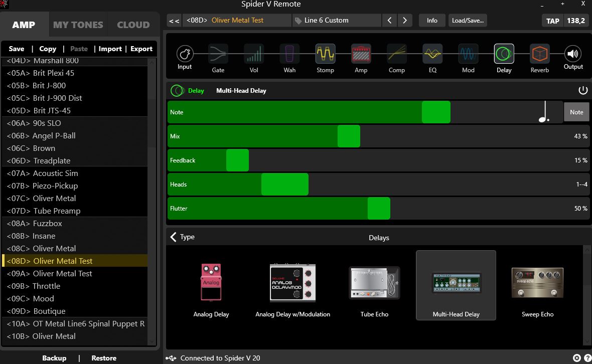This screenshot has height=364, width=592.
Task: Tap the TAP tempo button
Action: click(553, 21)
